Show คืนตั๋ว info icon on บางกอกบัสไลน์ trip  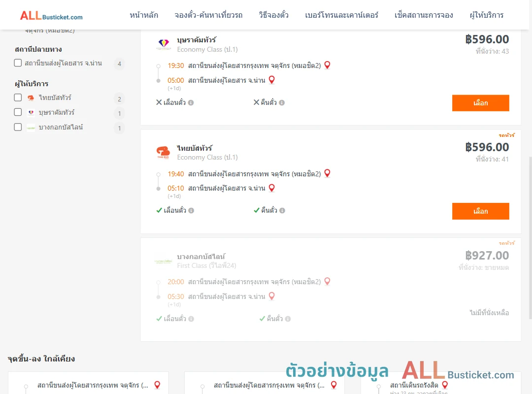pos(288,319)
